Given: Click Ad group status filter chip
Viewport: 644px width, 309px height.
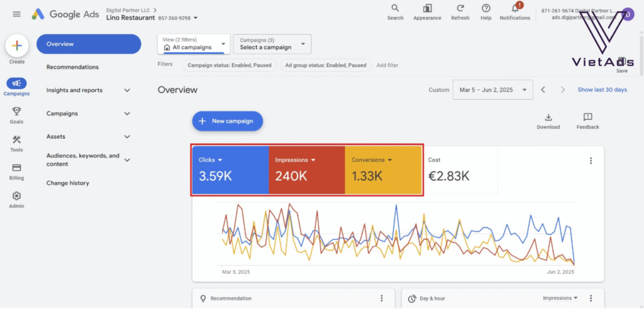Looking at the screenshot, I should tap(326, 65).
